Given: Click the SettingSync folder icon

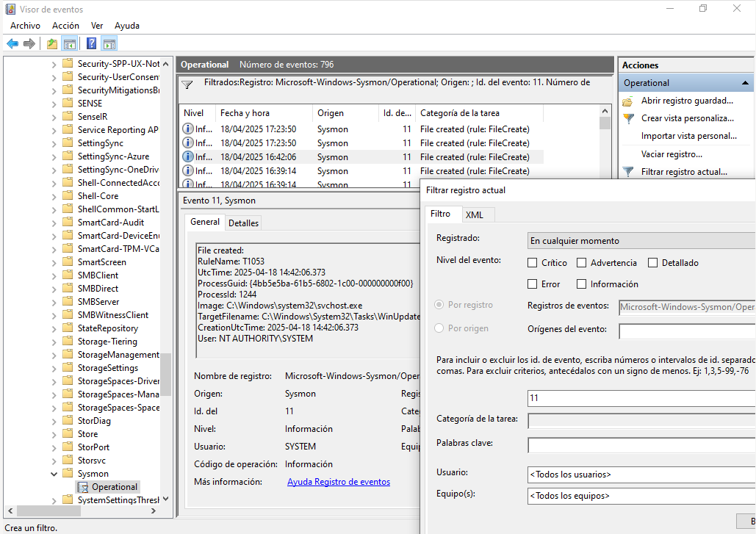Looking at the screenshot, I should coord(68,142).
